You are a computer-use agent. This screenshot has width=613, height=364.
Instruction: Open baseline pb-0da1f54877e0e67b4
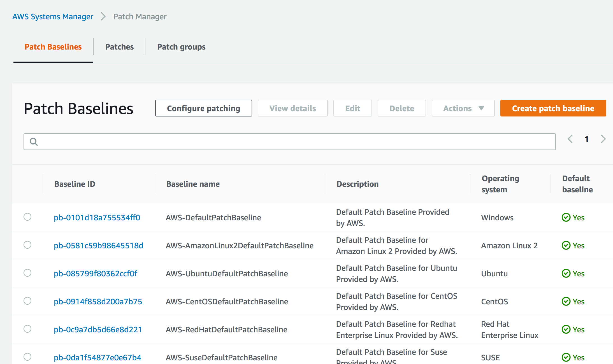97,358
